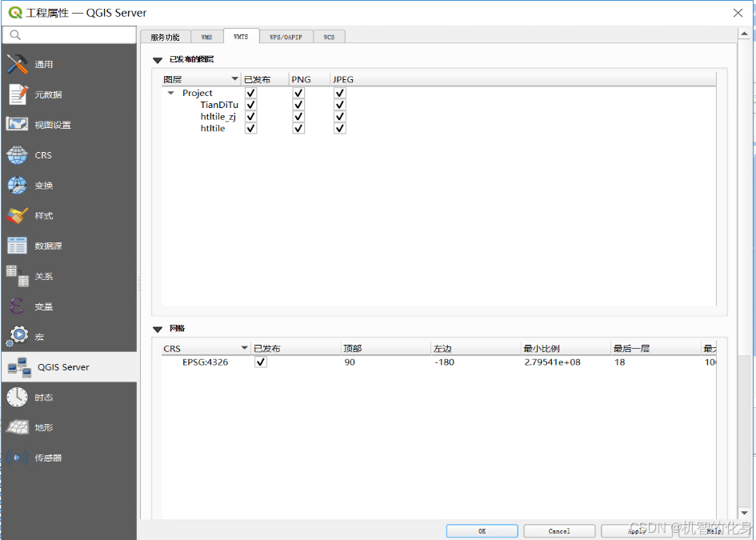The width and height of the screenshot is (756, 540).
Task: Click the 最小比例 column header
Action: pyautogui.click(x=566, y=348)
